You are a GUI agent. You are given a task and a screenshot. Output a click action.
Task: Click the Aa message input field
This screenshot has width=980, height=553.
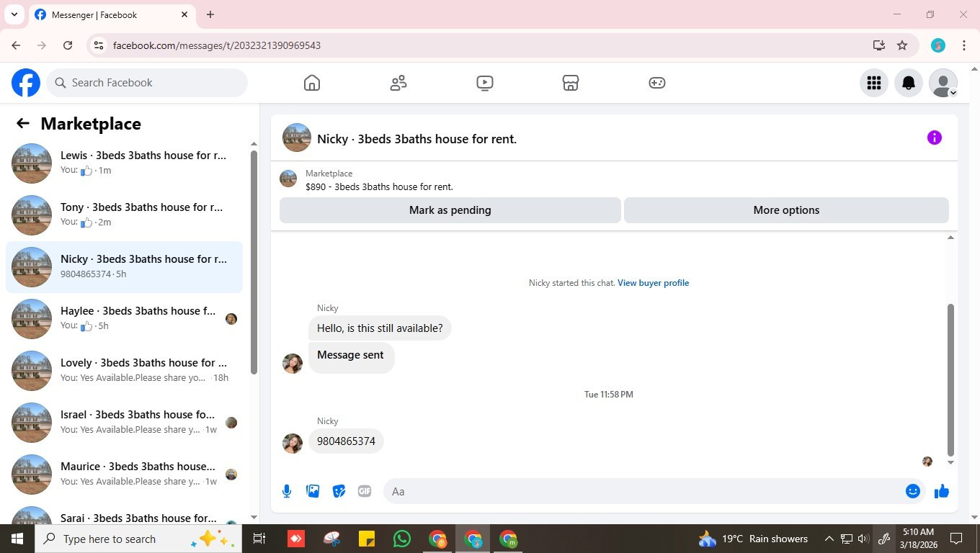(645, 491)
